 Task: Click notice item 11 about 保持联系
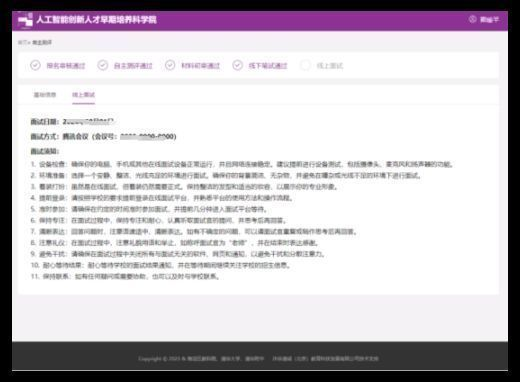pos(126,276)
